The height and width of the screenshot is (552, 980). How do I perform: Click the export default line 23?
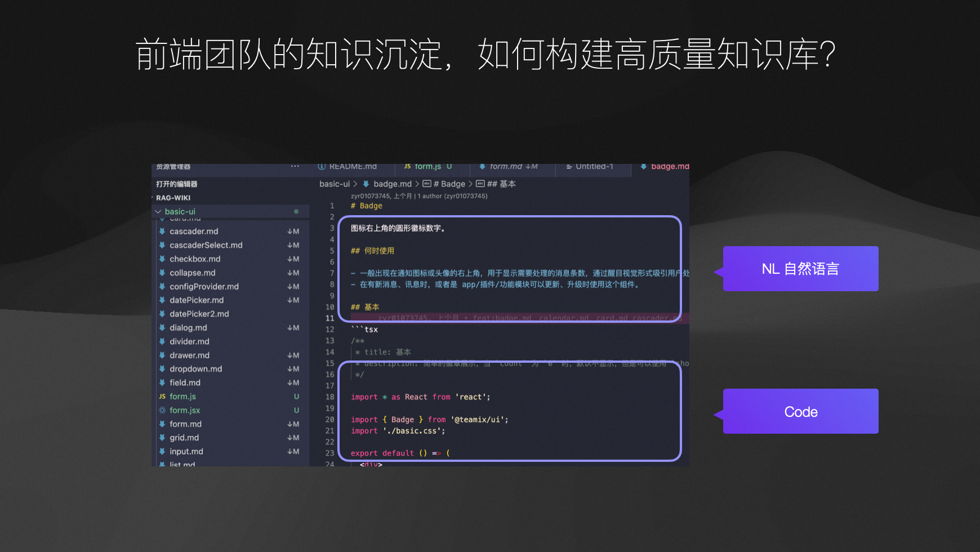(x=400, y=453)
